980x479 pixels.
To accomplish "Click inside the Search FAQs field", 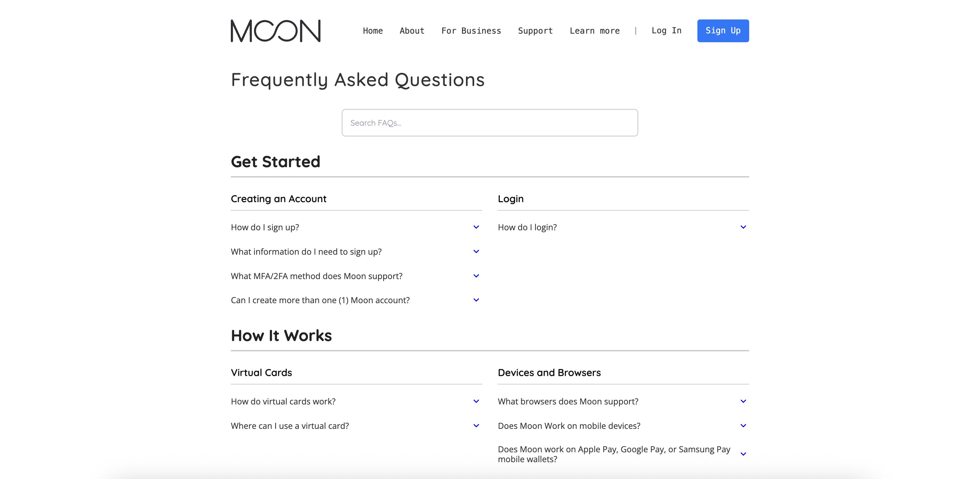I will (x=490, y=122).
